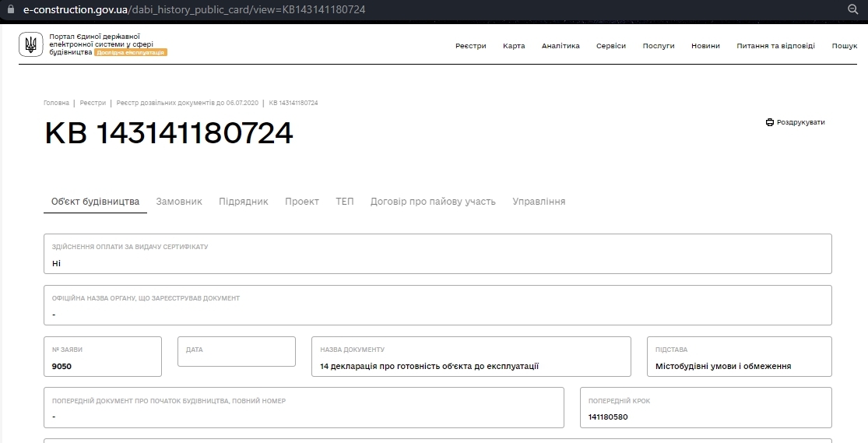868x443 pixels.
Task: Open Питання та відповіді page
Action: click(x=775, y=46)
